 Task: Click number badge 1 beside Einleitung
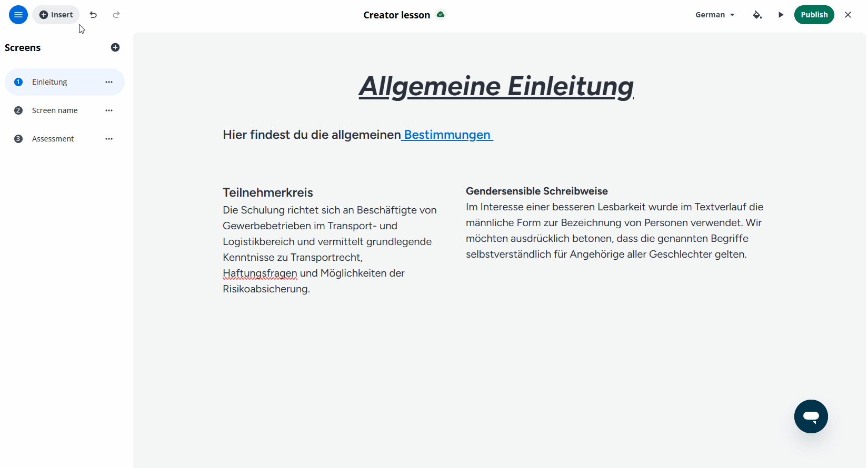tap(18, 82)
